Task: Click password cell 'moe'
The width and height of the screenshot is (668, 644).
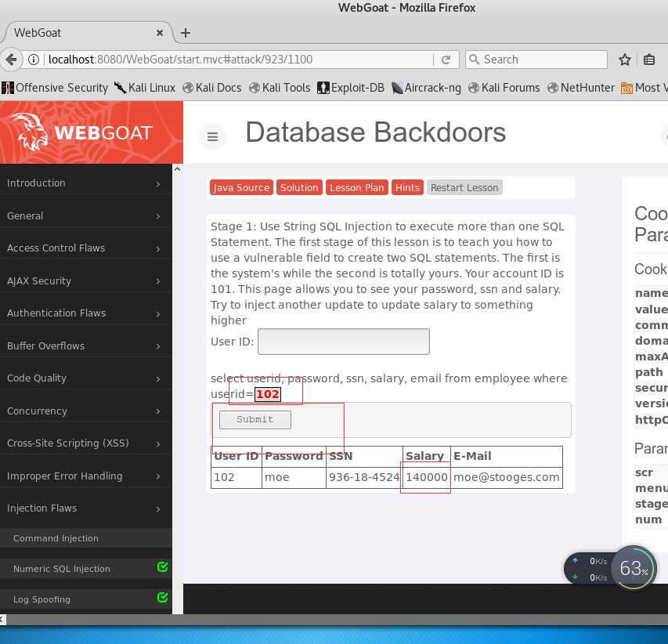Action: [x=294, y=477]
